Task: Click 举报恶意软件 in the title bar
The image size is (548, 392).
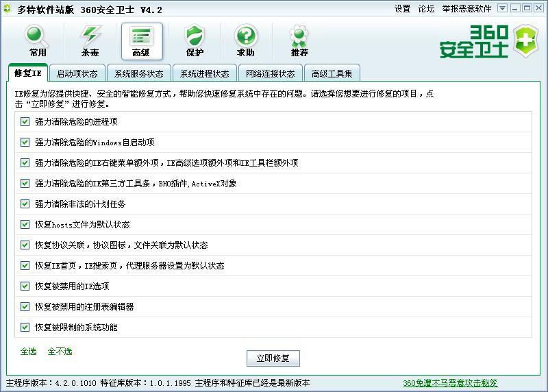Action: [x=466, y=9]
